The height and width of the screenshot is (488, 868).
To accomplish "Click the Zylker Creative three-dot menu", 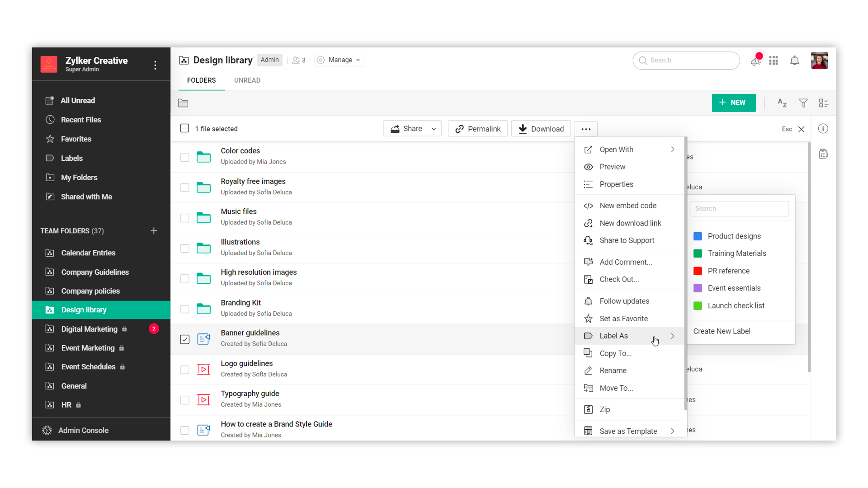I will (155, 65).
